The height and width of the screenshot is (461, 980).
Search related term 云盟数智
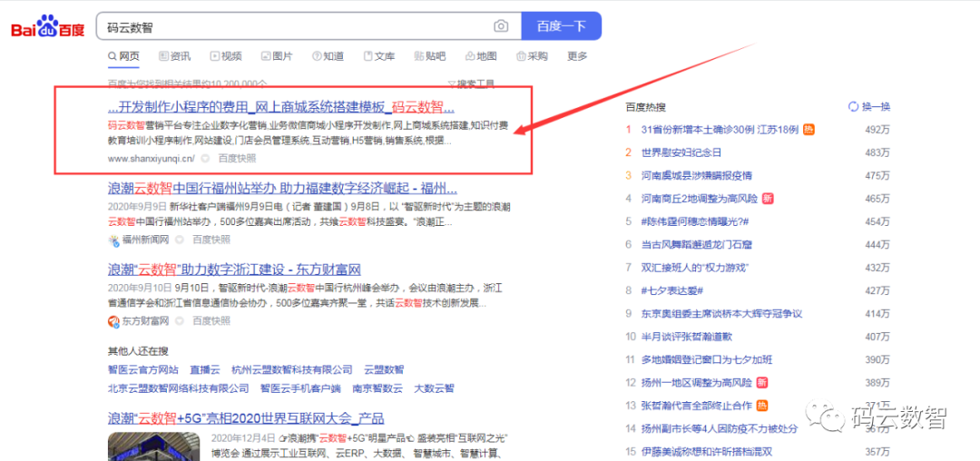click(x=384, y=370)
